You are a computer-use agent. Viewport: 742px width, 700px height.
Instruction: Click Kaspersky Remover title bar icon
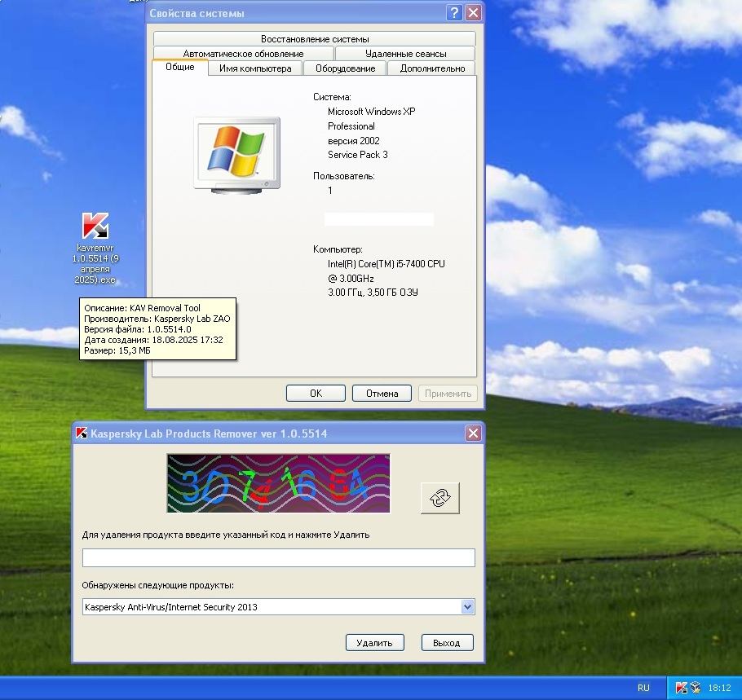[x=81, y=434]
